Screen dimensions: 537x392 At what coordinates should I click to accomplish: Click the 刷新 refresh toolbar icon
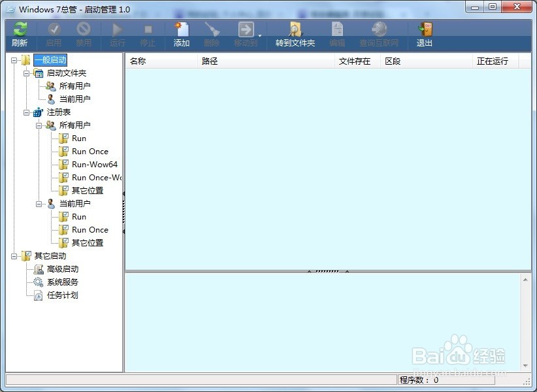pos(20,29)
